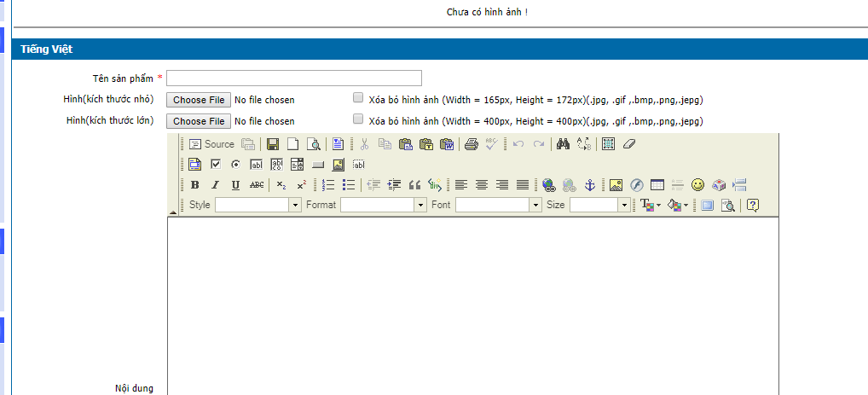Choose file for small-size image
Screen dimensions: 868x395
click(x=199, y=100)
